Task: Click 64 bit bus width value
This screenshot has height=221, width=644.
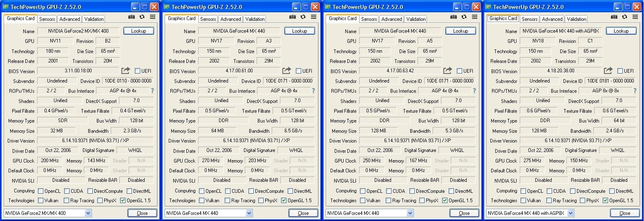Action: click(619, 121)
